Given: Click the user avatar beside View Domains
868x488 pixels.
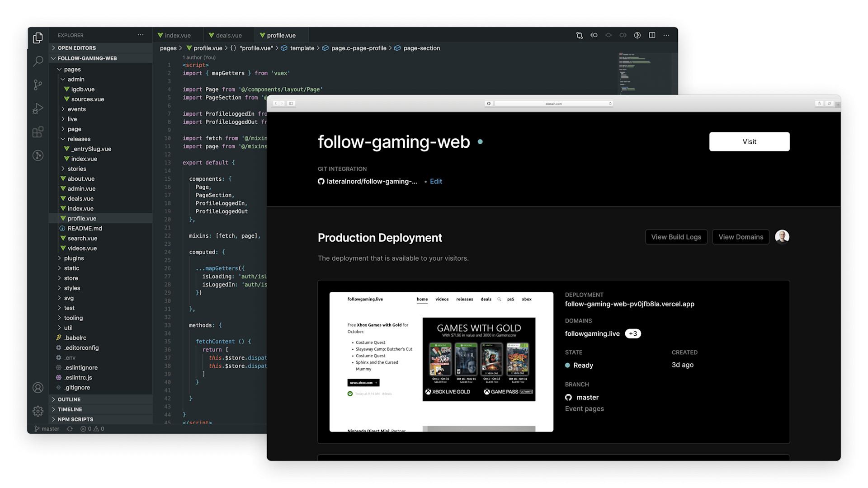Looking at the screenshot, I should pyautogui.click(x=782, y=237).
